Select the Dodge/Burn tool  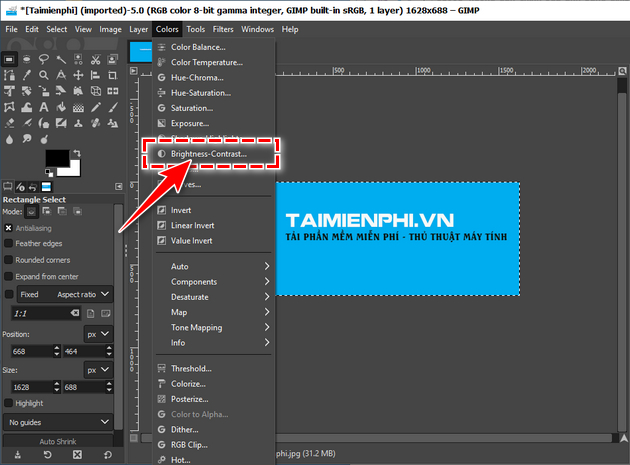pos(44,139)
